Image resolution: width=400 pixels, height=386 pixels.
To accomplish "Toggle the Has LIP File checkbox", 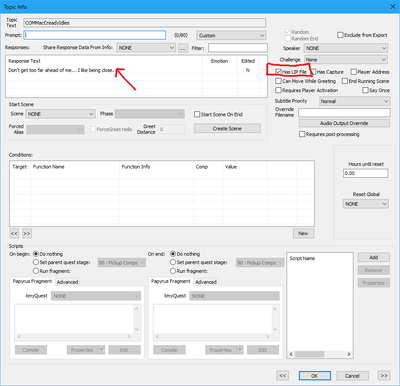I will (x=278, y=72).
